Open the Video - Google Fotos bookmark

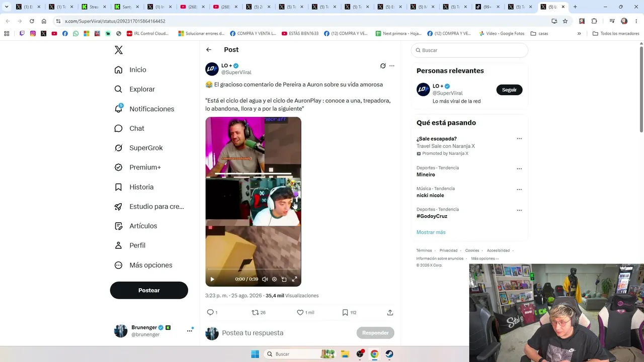click(x=502, y=34)
